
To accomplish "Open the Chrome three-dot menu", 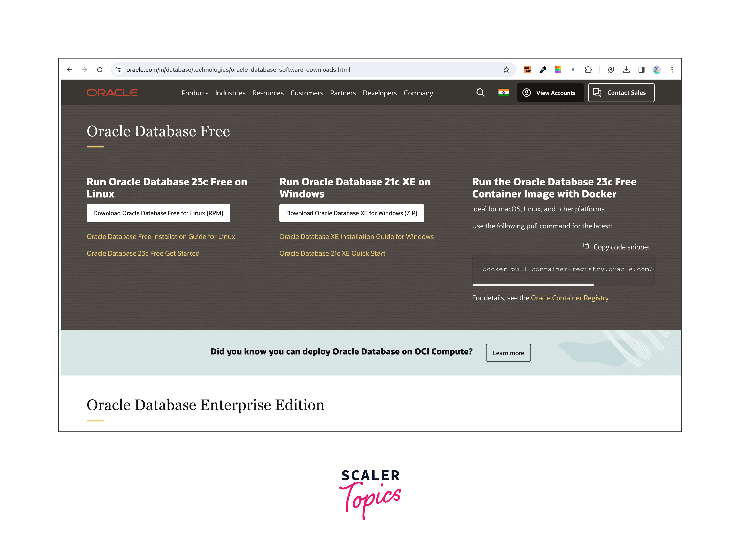I will coord(672,70).
